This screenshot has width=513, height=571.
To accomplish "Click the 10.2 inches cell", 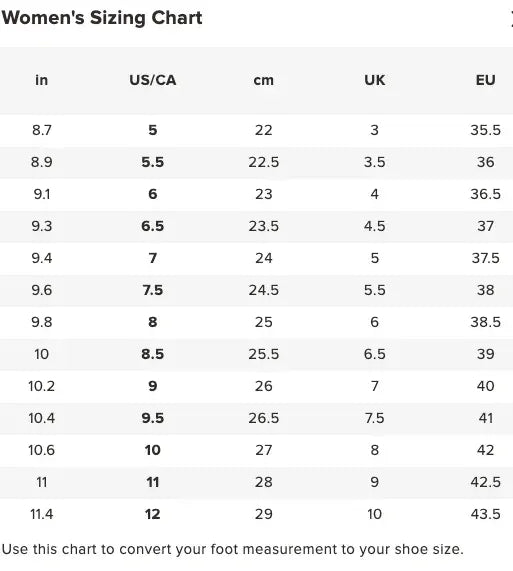I will [x=42, y=386].
